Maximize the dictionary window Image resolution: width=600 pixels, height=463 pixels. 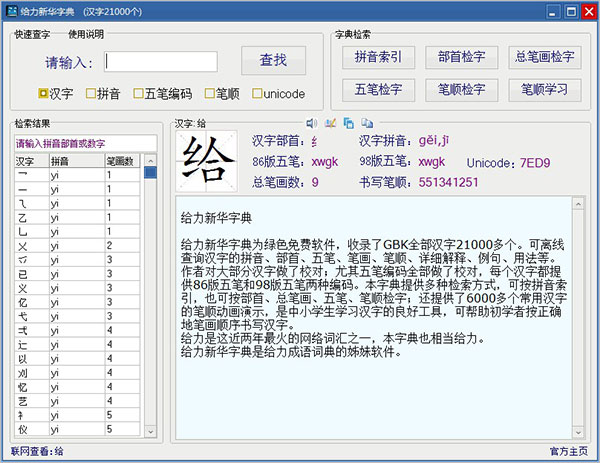(571, 11)
